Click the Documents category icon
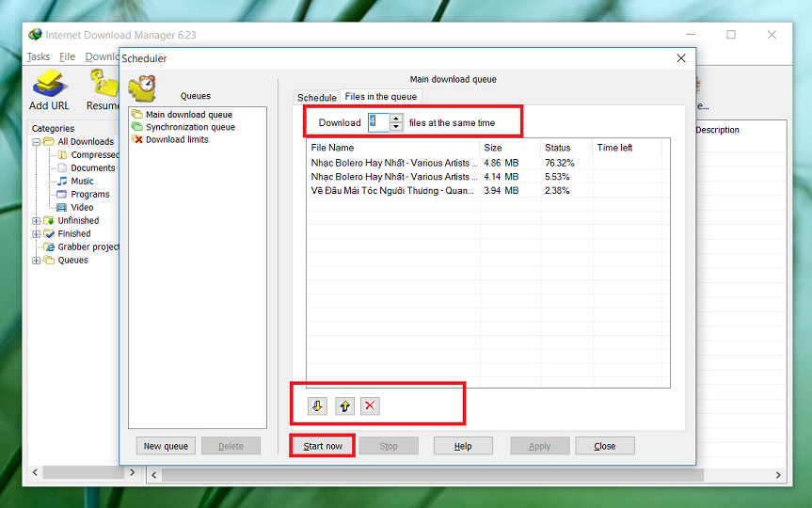This screenshot has height=508, width=812. (62, 167)
